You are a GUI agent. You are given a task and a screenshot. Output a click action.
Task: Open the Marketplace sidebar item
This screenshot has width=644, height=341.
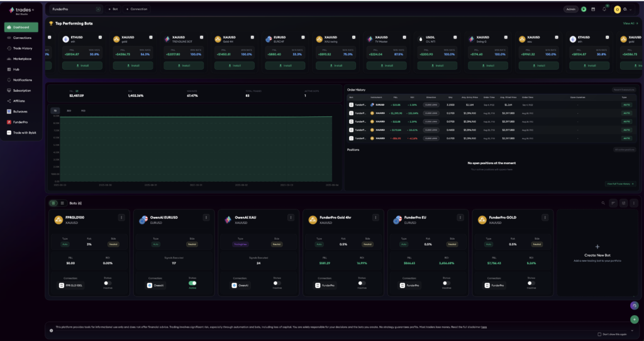pos(21,59)
